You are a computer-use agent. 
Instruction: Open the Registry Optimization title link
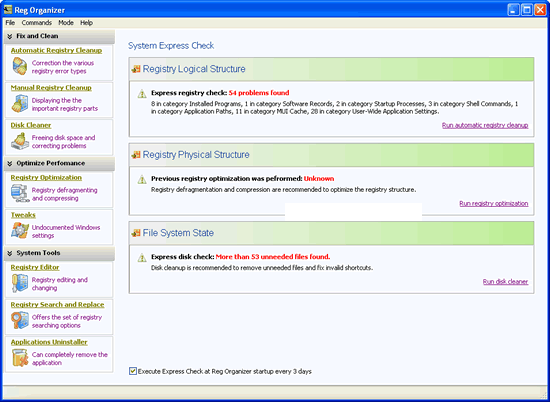click(46, 177)
